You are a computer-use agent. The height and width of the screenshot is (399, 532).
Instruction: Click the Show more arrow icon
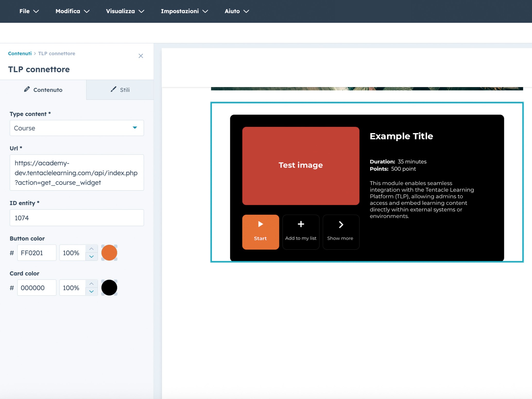point(340,224)
